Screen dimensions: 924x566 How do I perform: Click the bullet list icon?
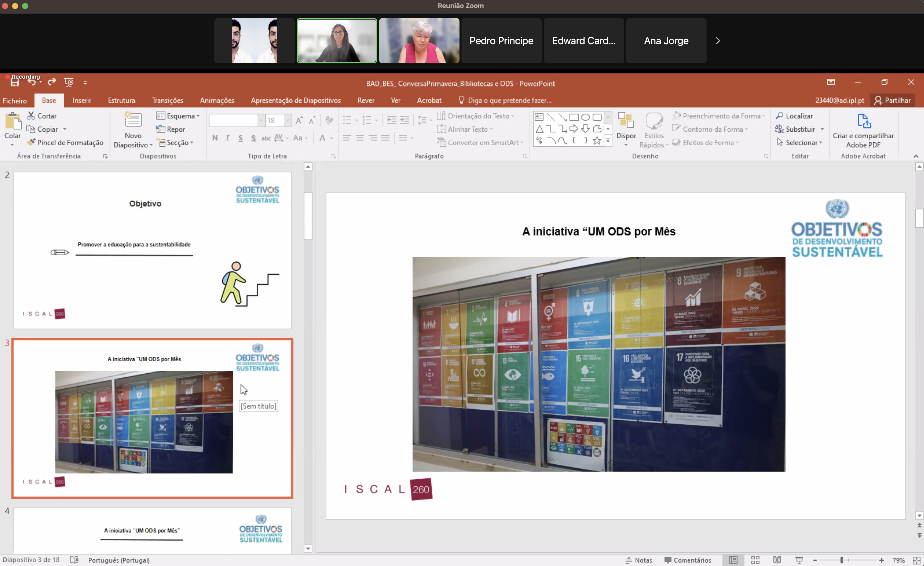click(x=347, y=120)
